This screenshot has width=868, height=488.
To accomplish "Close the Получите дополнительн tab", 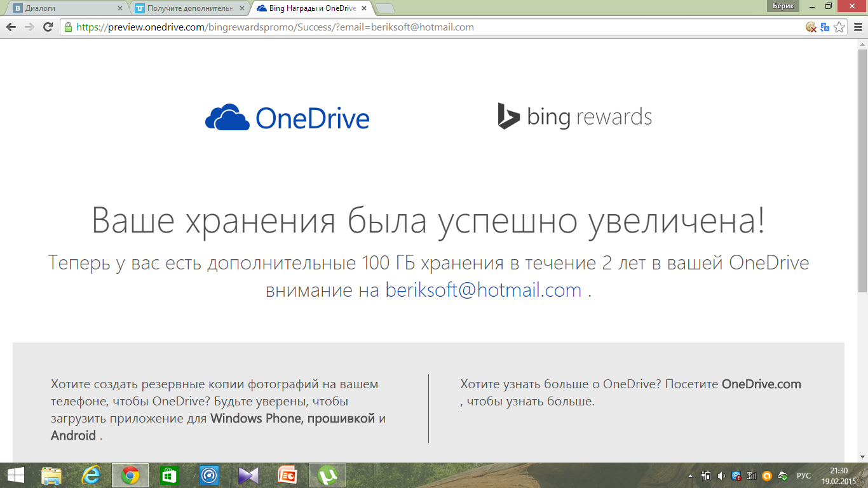I will (x=242, y=8).
